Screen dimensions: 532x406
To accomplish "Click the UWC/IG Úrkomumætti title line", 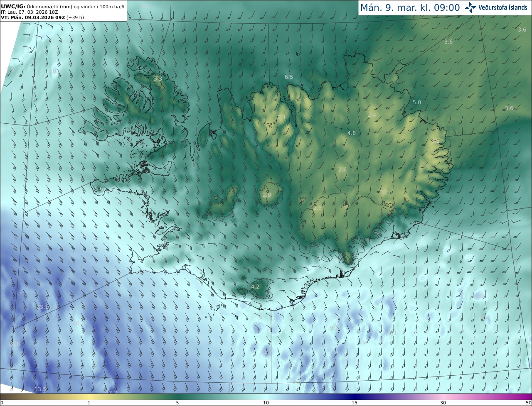I will point(62,6).
